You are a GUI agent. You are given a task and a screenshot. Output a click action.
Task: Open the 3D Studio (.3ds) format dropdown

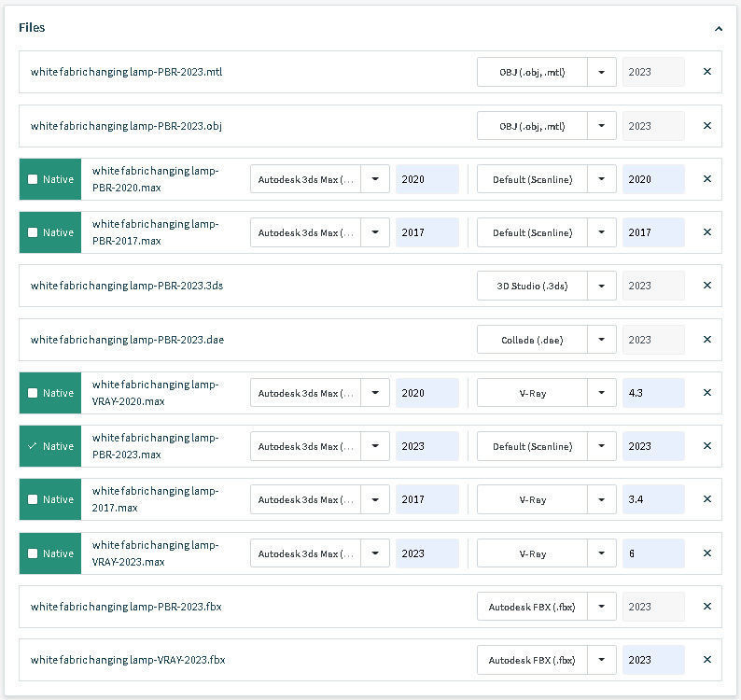click(602, 286)
